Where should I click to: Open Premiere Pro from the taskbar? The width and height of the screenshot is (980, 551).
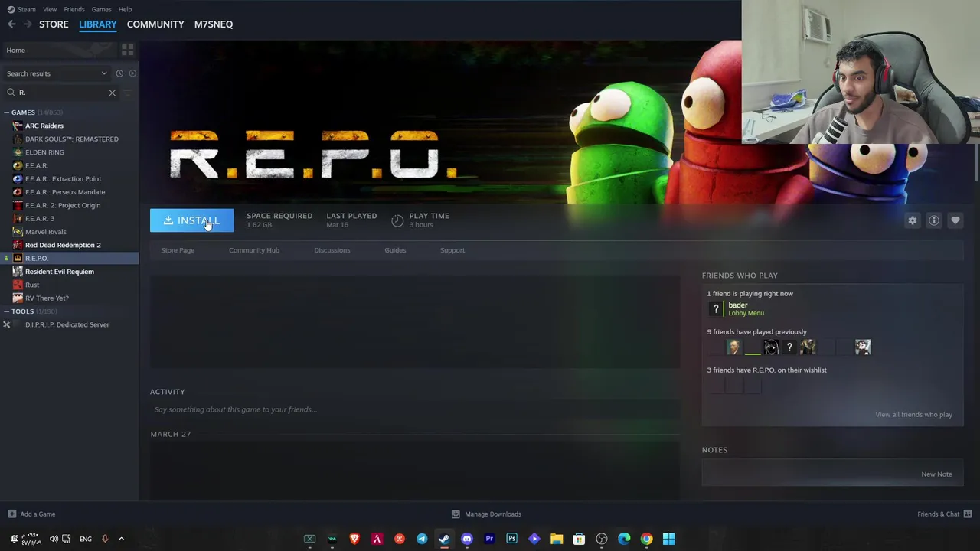(x=489, y=539)
